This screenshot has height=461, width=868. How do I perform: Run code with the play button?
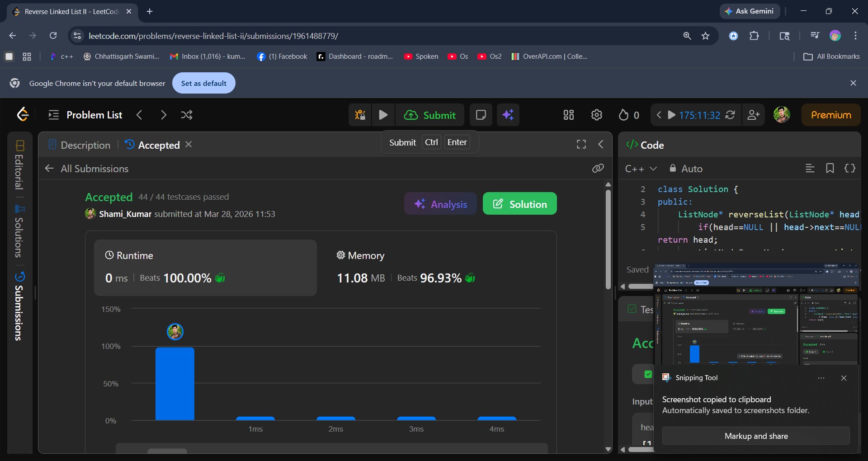tap(383, 115)
